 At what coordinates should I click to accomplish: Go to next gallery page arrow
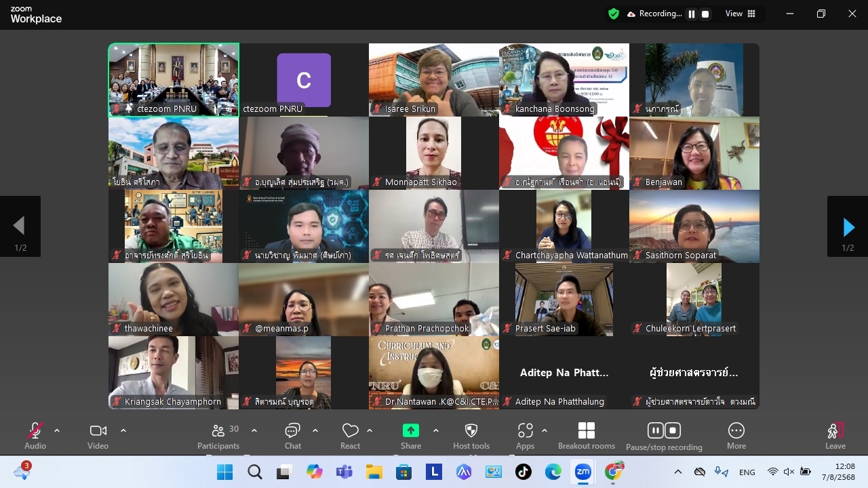(x=848, y=226)
